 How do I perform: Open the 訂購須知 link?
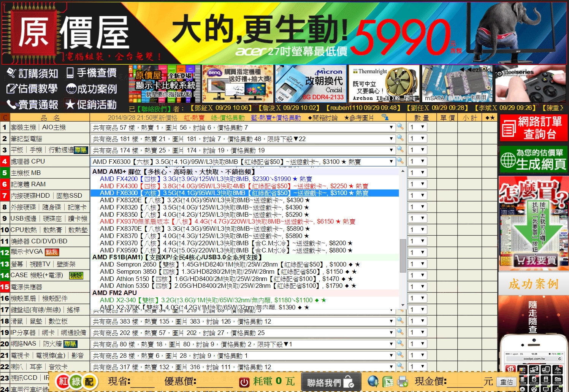(x=32, y=73)
